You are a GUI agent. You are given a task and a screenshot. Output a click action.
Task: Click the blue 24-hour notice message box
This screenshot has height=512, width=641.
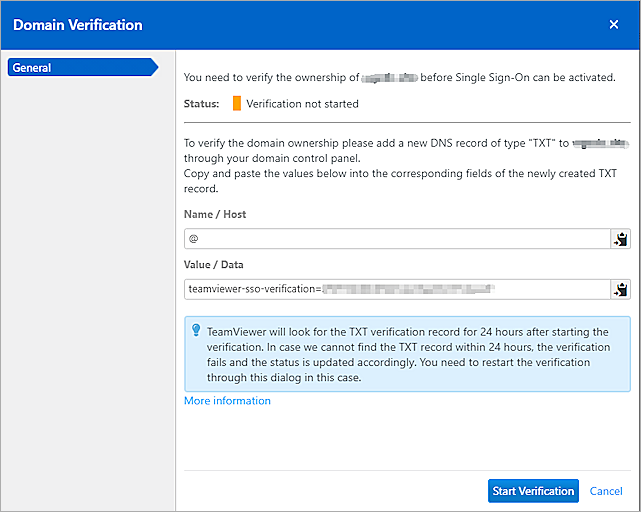pyautogui.click(x=407, y=354)
